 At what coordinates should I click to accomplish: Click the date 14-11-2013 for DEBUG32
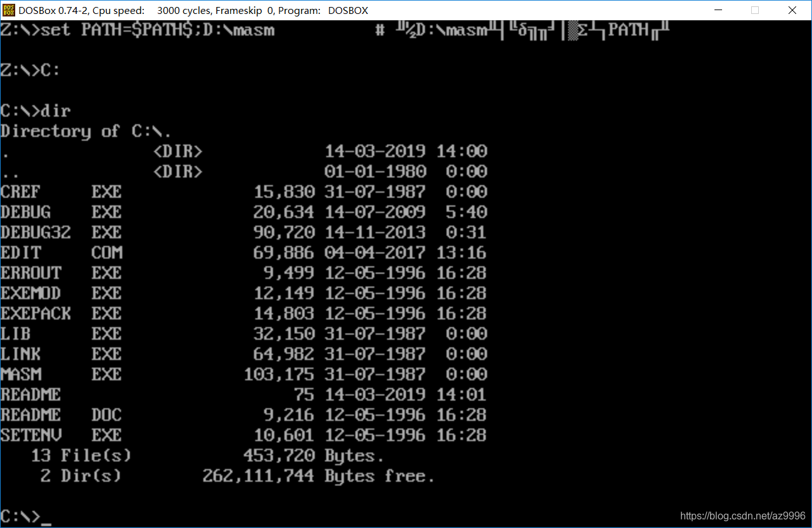pos(375,233)
